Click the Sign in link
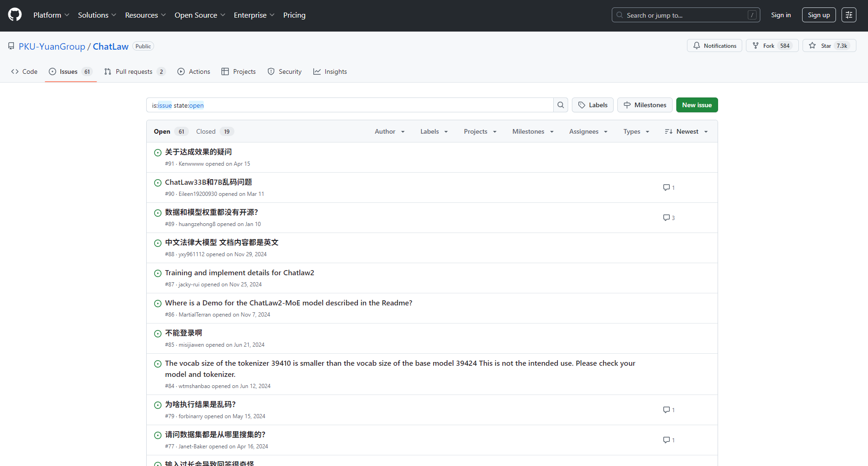Viewport: 868px width, 466px height. [x=781, y=15]
